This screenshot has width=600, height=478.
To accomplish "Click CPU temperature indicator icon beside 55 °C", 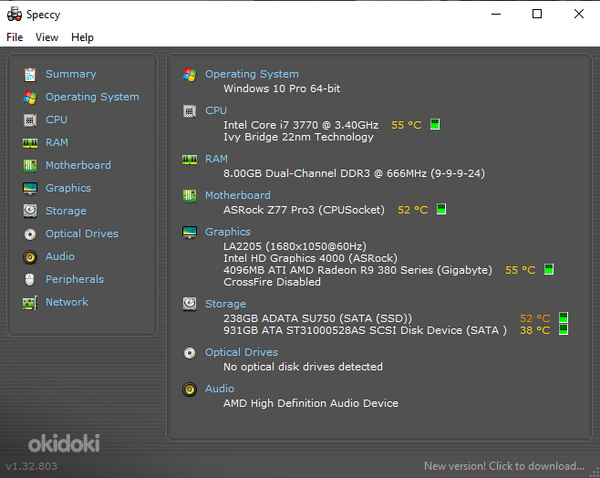I will coord(435,124).
